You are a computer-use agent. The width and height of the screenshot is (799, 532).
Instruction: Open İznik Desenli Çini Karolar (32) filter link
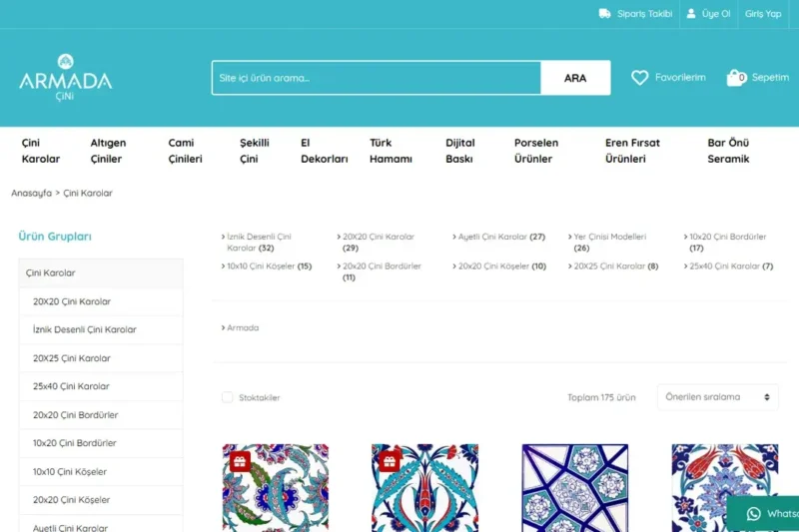pyautogui.click(x=259, y=243)
